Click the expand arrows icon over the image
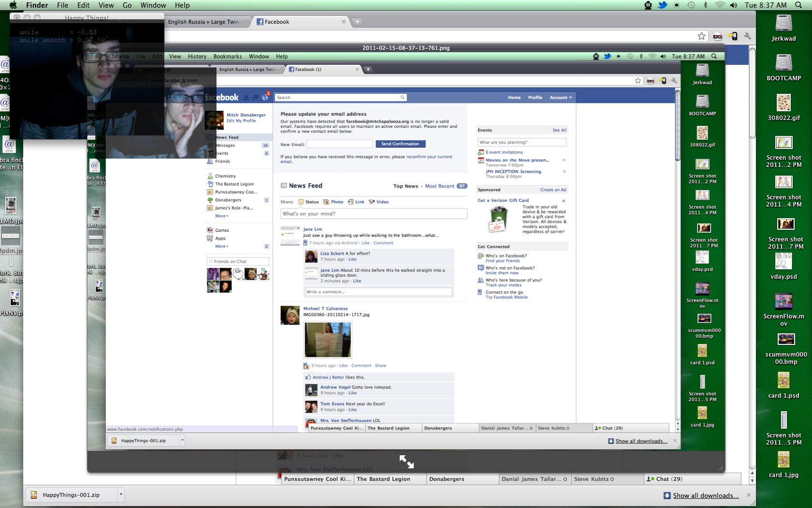Screen dimensions: 812x508 point(406,462)
